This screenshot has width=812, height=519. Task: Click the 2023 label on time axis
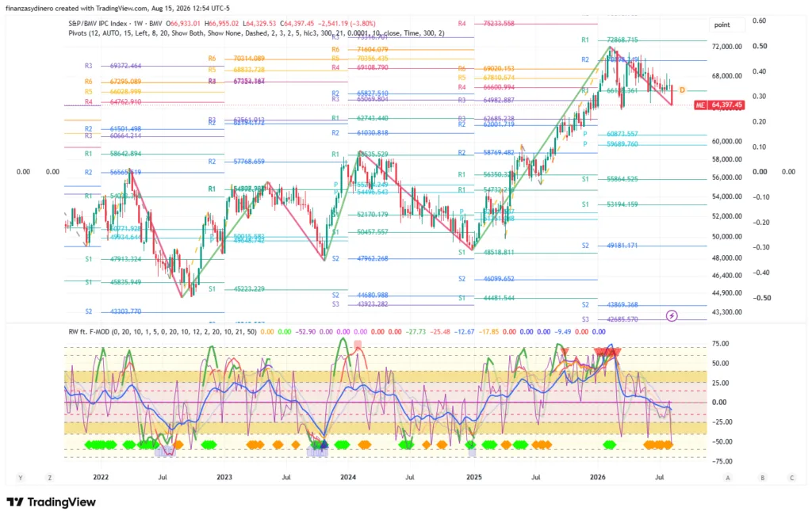point(224,477)
